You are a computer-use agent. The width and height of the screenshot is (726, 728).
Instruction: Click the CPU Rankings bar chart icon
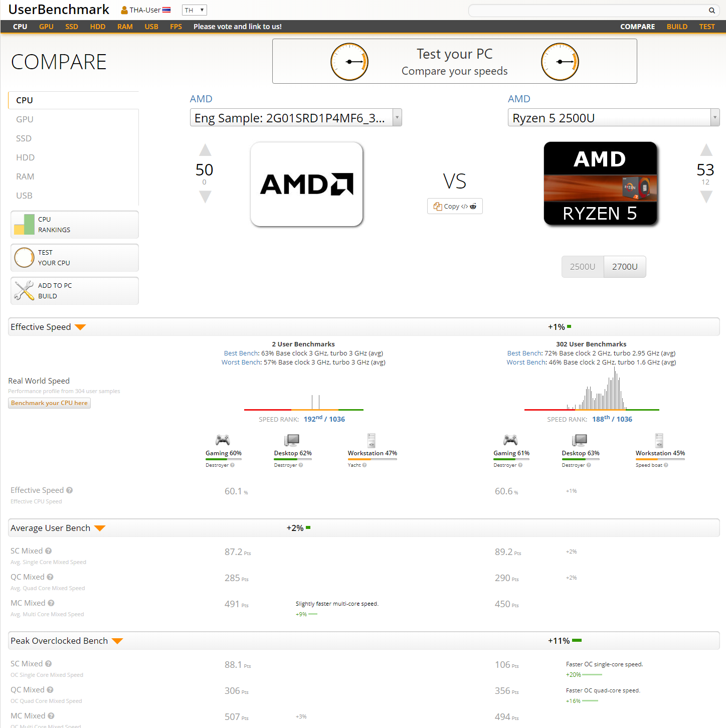[x=24, y=225]
